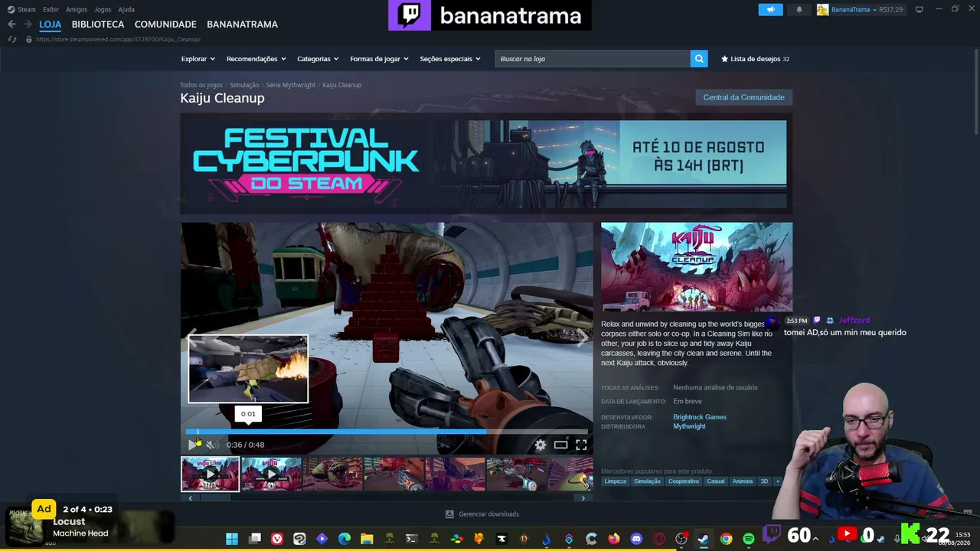
Task: Click the store search field
Action: 593,59
